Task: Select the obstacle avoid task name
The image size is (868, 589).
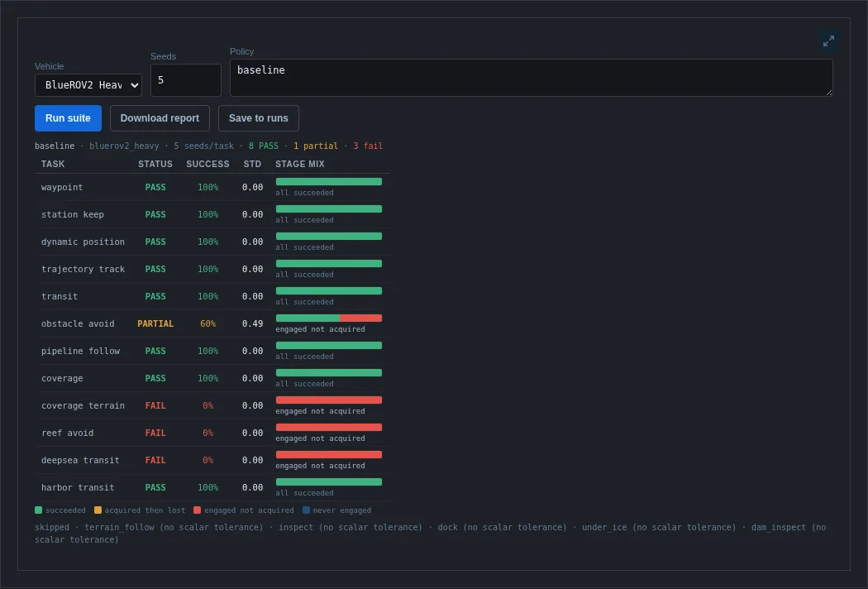Action: (78, 323)
